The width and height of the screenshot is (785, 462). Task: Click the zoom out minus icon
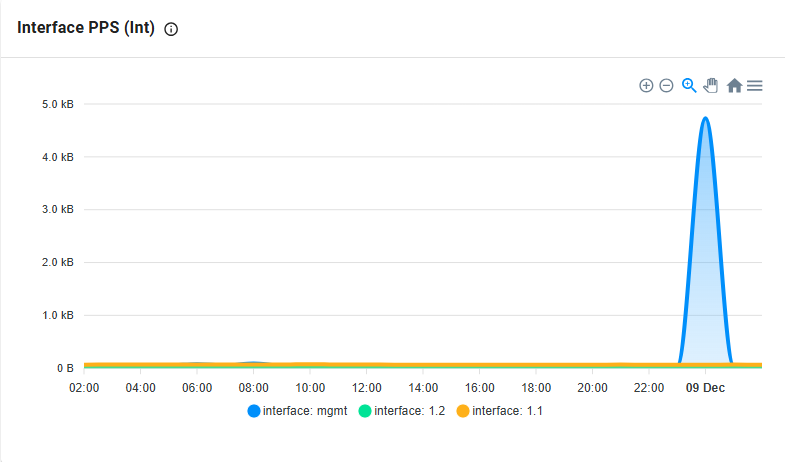(x=666, y=86)
